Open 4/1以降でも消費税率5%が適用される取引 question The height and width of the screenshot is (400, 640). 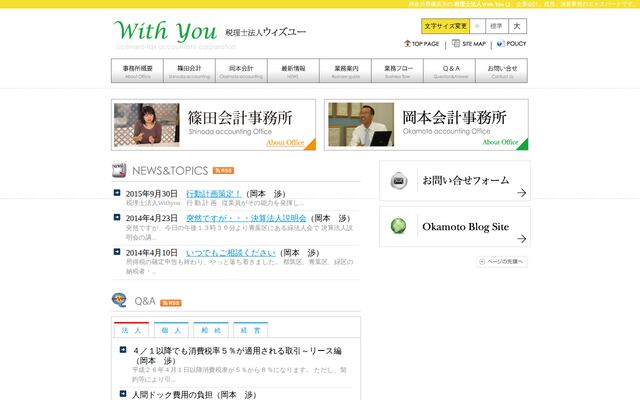237,356
